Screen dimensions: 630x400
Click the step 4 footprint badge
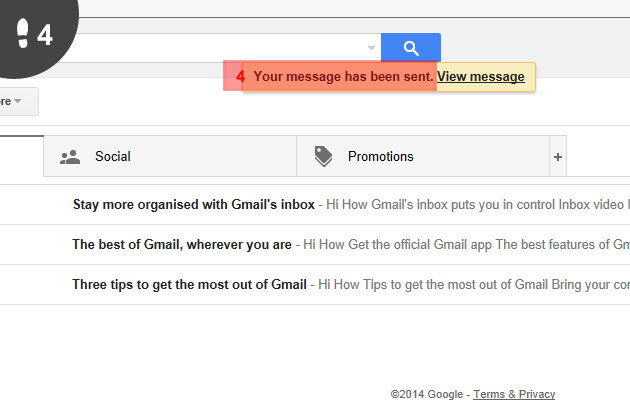coord(35,34)
